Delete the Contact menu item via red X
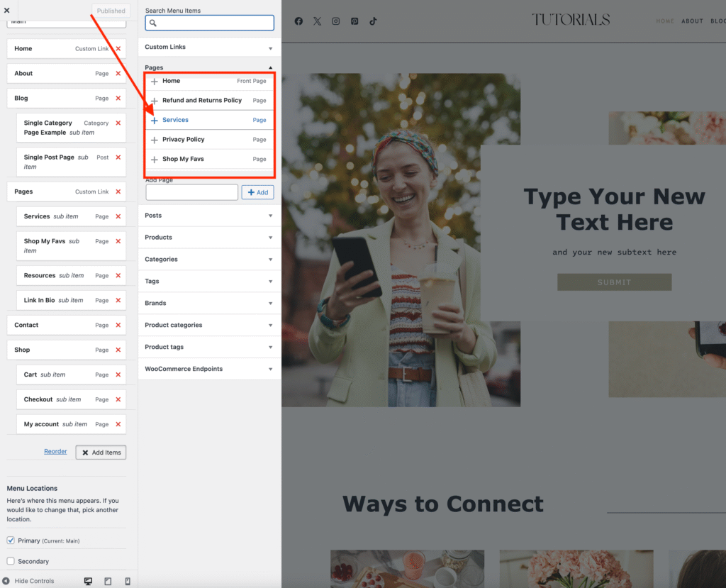The width and height of the screenshot is (726, 588). pos(118,325)
